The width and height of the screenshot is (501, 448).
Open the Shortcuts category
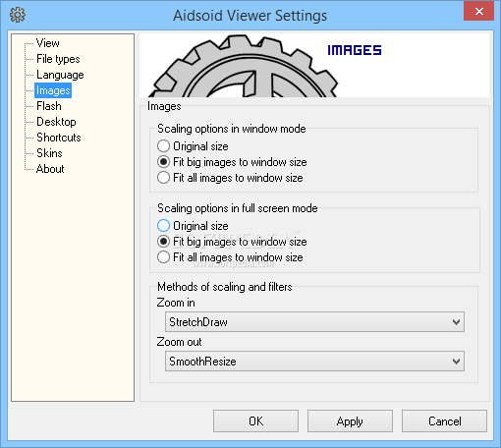pos(59,138)
